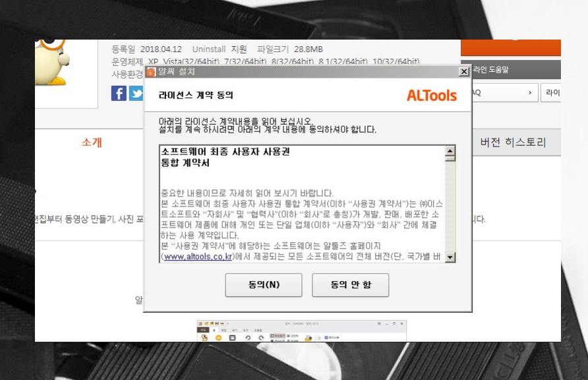
Task: Click the ALTools egg mascot image
Action: pyautogui.click(x=52, y=62)
